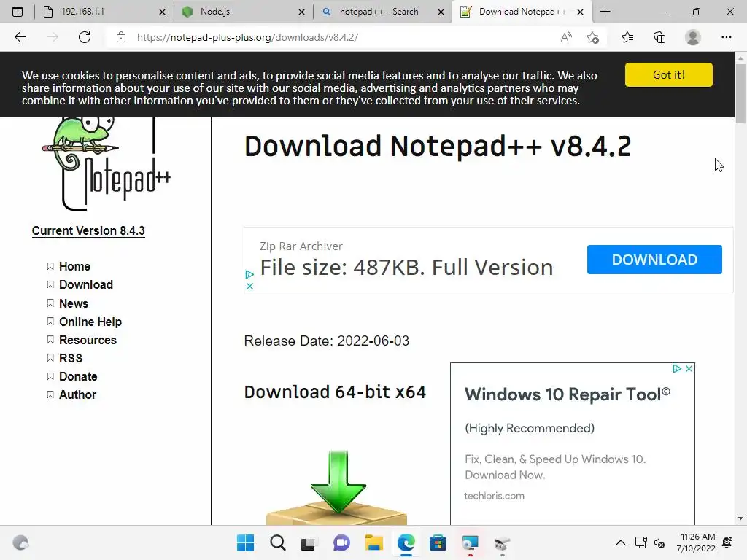Close the notepad++ - Search tab
The height and width of the screenshot is (560, 747).
(441, 12)
